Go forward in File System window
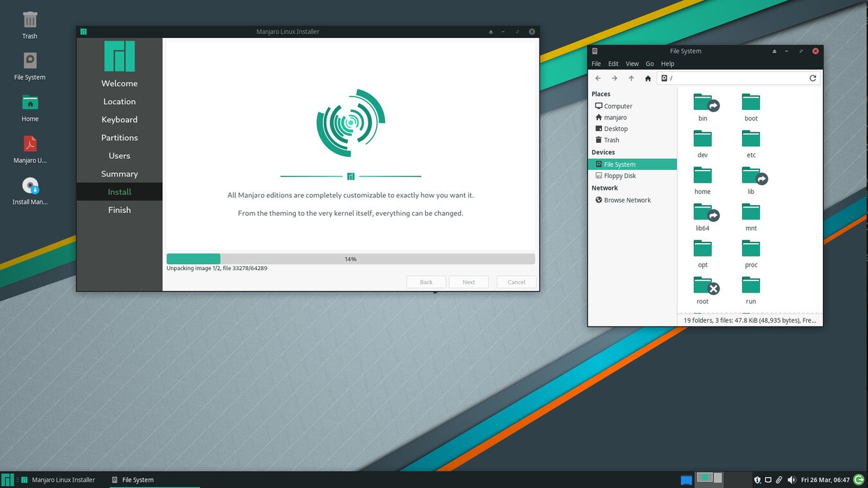Viewport: 868px width, 488px height. (615, 78)
